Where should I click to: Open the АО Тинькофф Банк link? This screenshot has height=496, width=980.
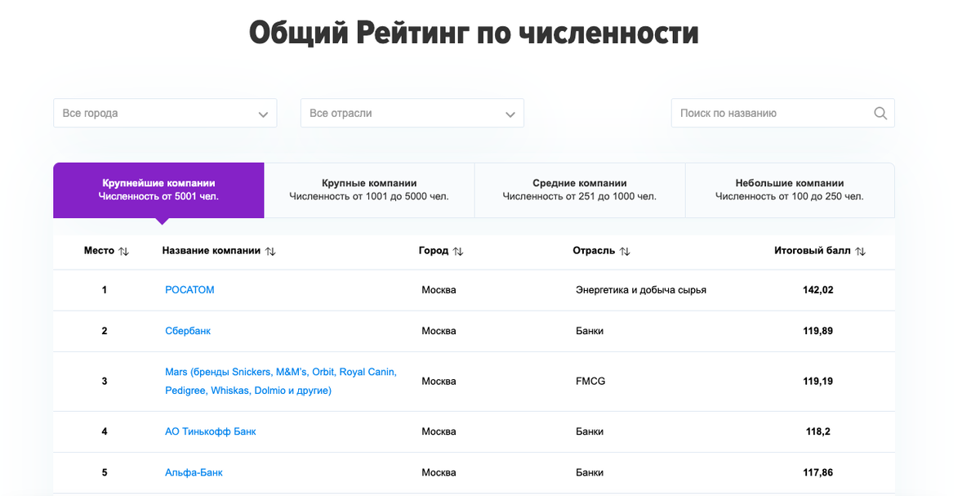click(x=211, y=431)
